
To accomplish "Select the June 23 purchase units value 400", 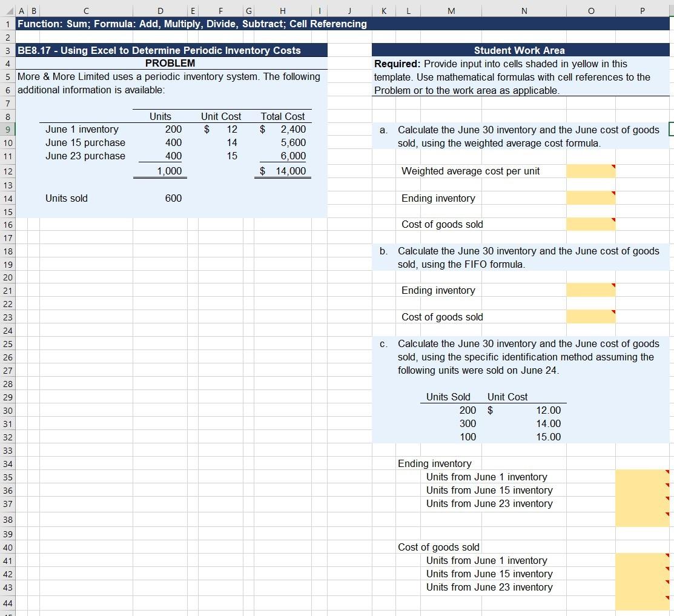I will click(x=160, y=156).
